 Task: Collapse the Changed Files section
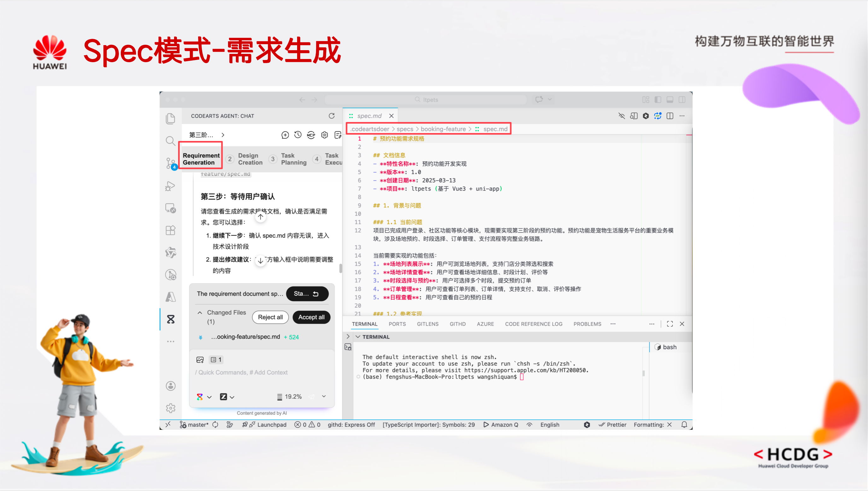pyautogui.click(x=200, y=313)
